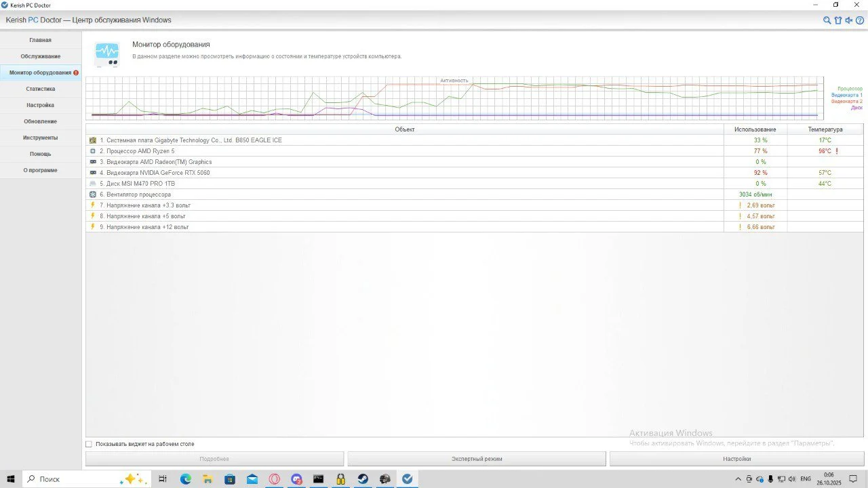Click the Steam icon in taskbar
This screenshot has height=488, width=868.
[363, 479]
